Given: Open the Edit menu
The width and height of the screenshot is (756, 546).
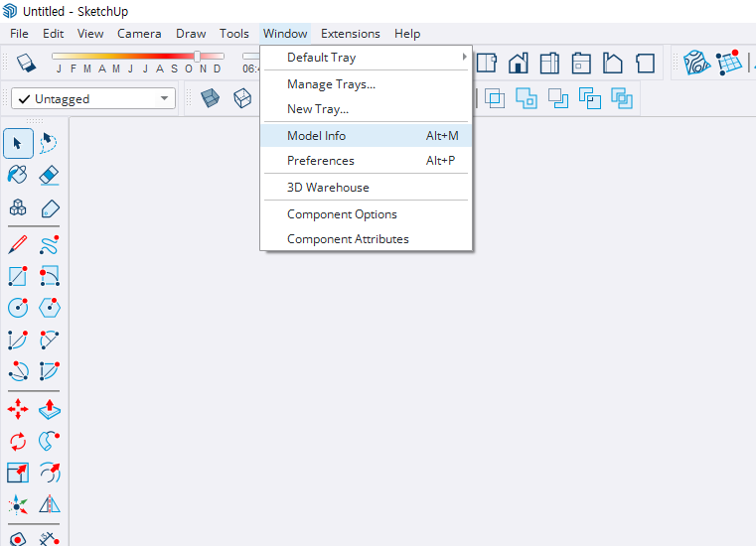Looking at the screenshot, I should pos(53,34).
